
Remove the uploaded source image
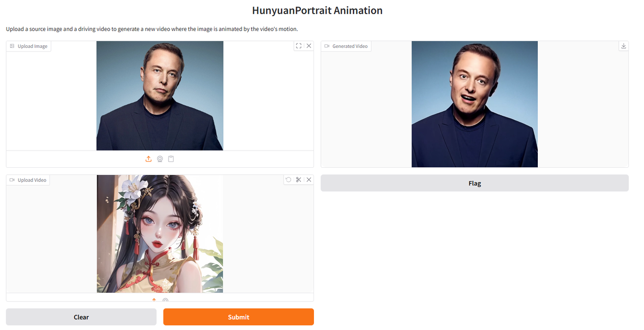point(309,46)
